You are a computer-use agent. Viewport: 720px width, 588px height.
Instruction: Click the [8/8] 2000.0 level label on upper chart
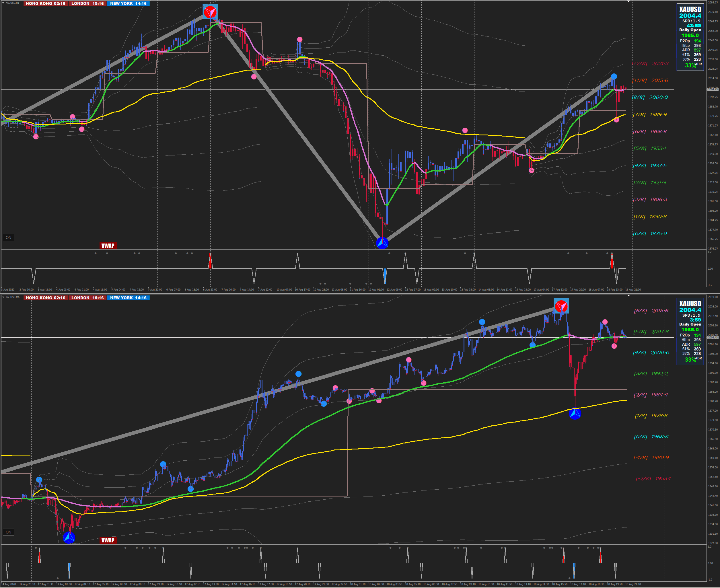[649, 98]
